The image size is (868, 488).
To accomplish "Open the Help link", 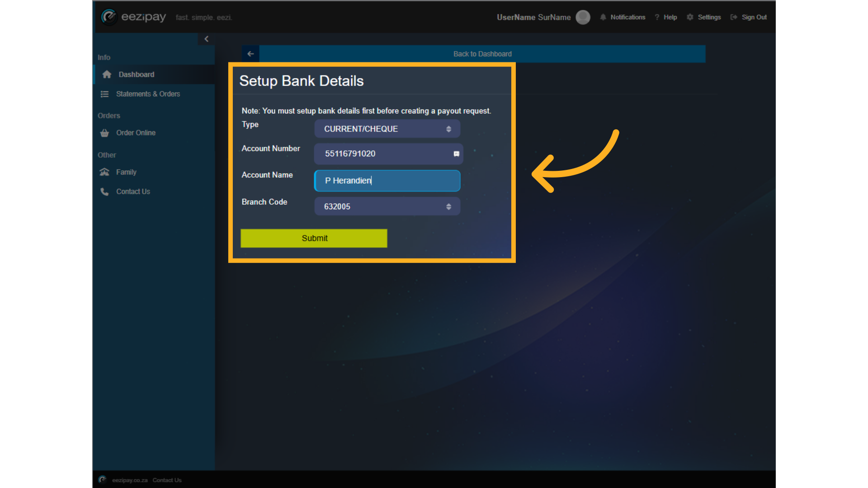I will click(x=670, y=17).
